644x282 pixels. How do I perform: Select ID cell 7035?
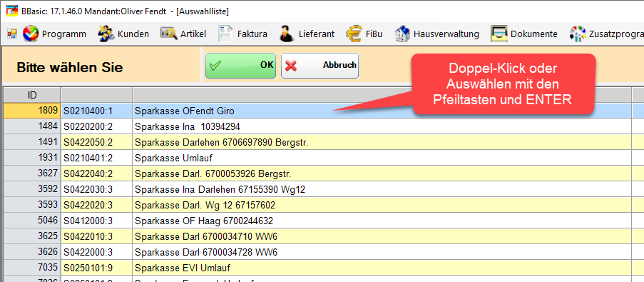tap(32, 268)
